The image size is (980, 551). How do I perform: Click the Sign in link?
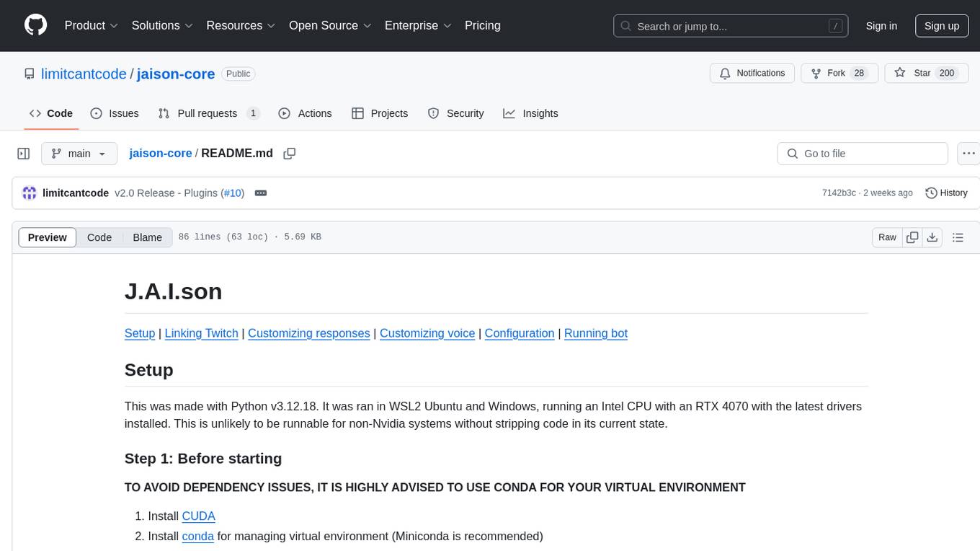pyautogui.click(x=881, y=26)
